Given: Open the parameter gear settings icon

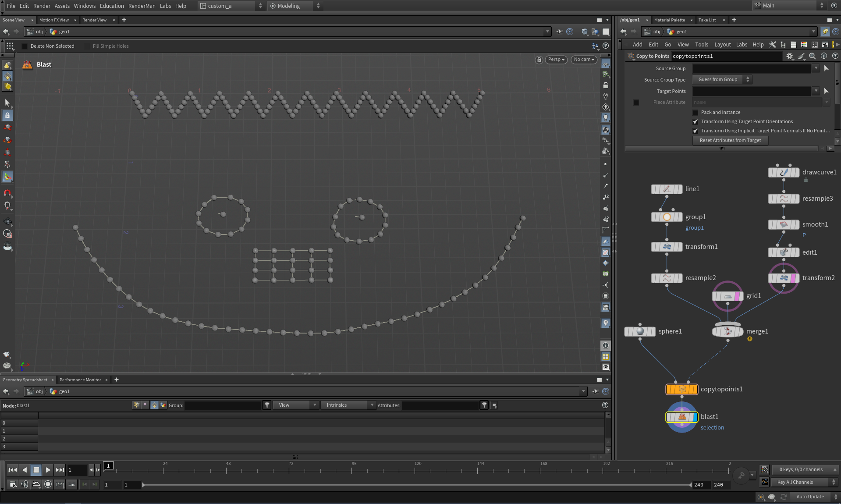Looking at the screenshot, I should tap(789, 56).
